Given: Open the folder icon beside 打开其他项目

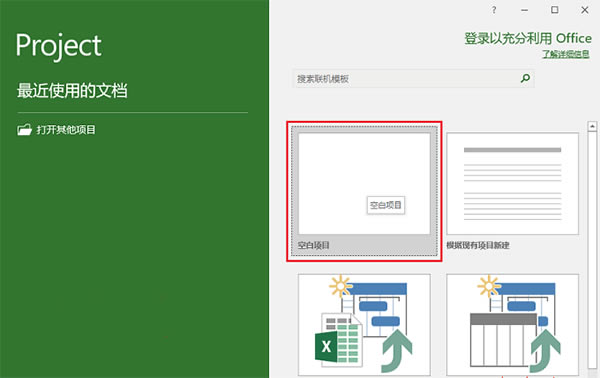Looking at the screenshot, I should (24, 130).
